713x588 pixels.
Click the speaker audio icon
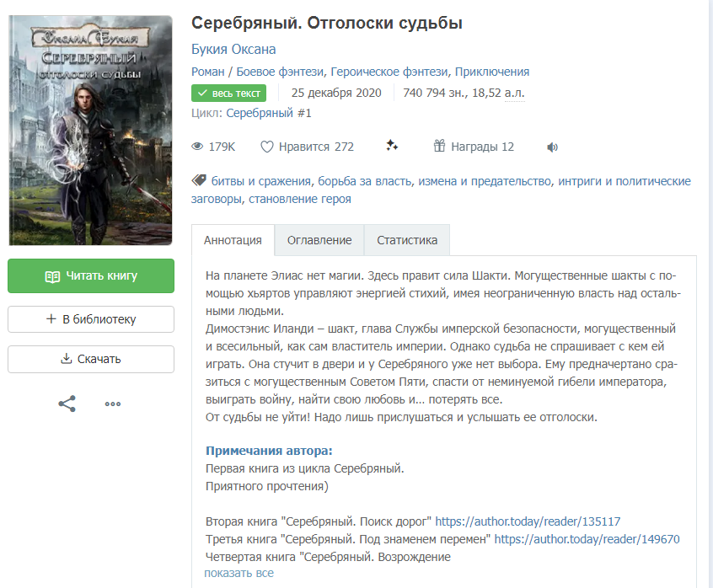click(552, 147)
